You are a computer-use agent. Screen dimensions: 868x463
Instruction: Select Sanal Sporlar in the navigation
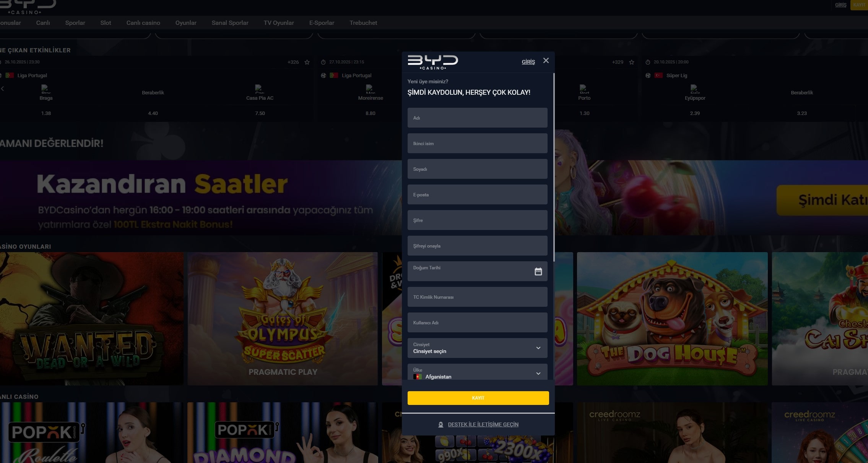coord(230,23)
